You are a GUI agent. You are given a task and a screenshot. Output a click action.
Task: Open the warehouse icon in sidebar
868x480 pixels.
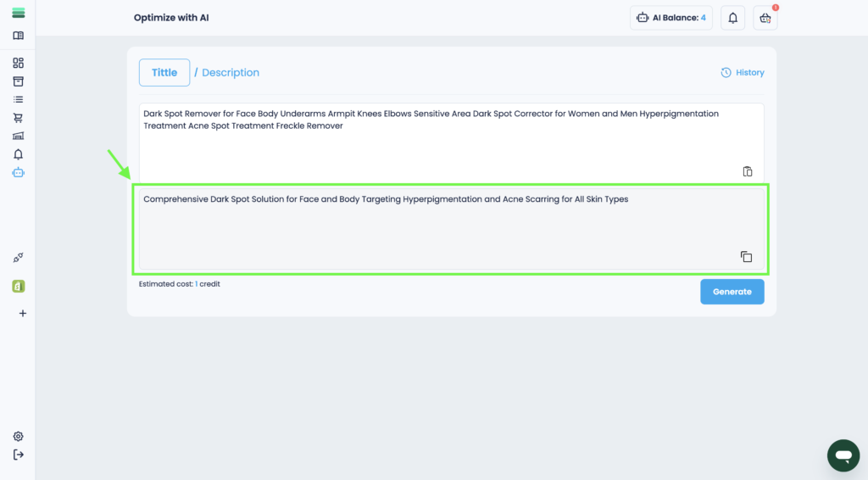(18, 136)
